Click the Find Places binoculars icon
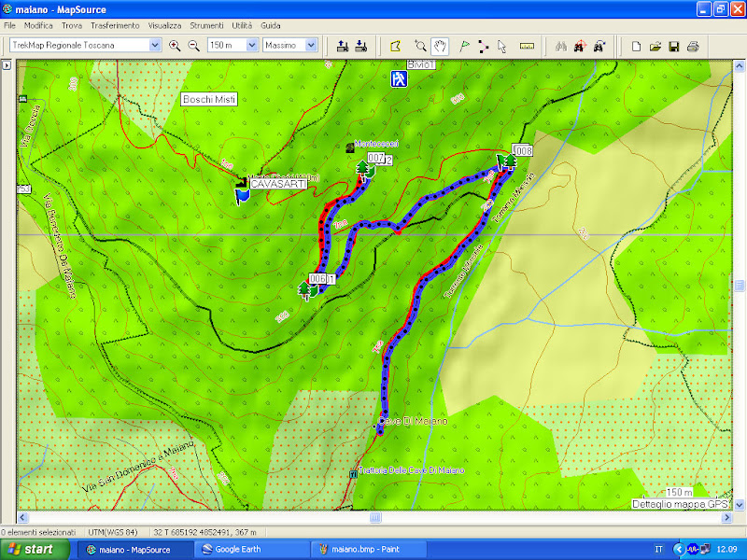Viewport: 747px width, 560px height. 561,46
